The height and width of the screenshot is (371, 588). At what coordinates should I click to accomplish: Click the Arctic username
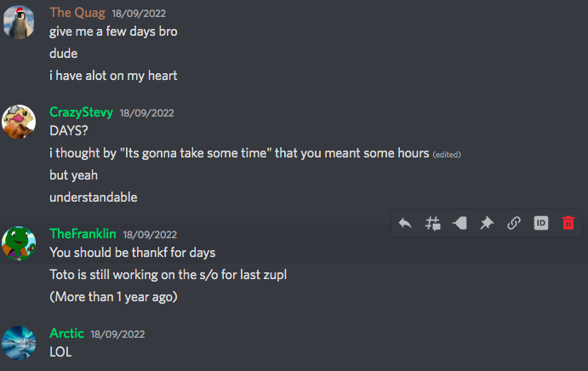[66, 333]
